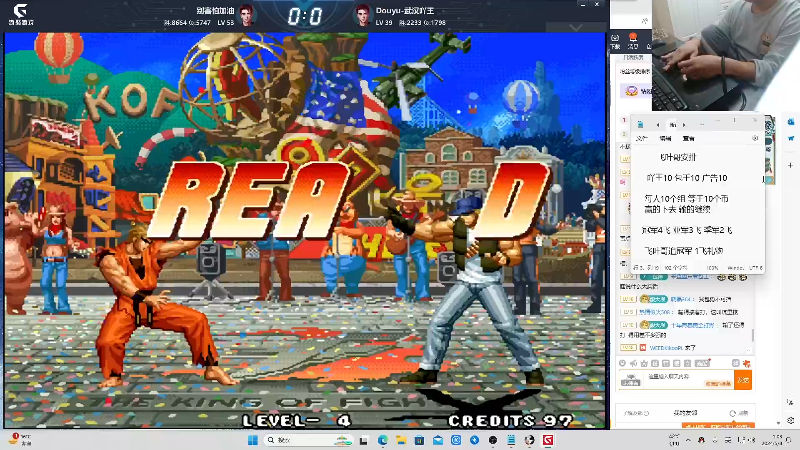Jump to latest chat with small up chevron

coord(748,350)
